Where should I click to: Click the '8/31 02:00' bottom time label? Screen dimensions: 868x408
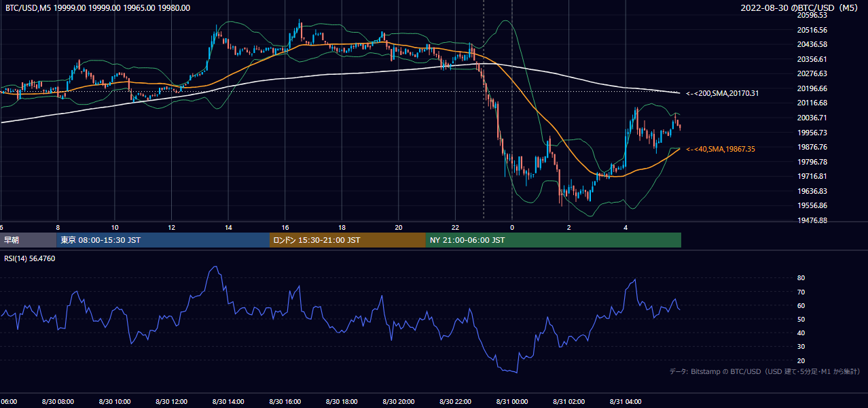pos(568,402)
